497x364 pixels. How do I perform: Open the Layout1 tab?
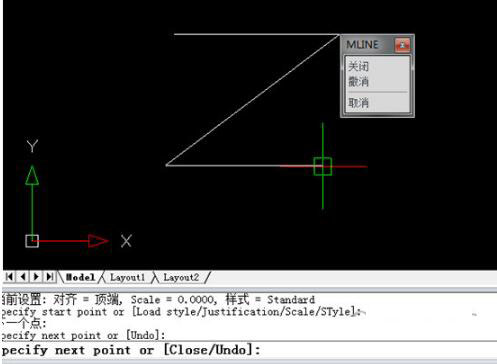tap(127, 277)
